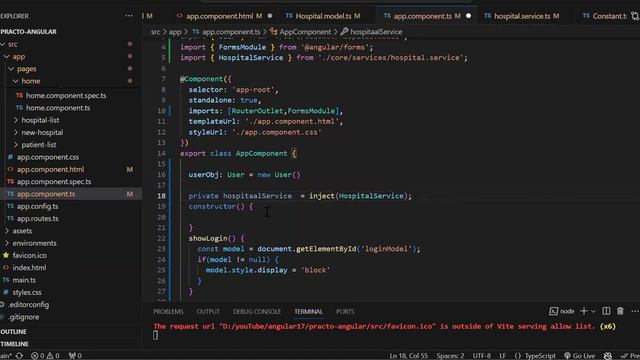Switch to the Hospital.model.ts tab
The image size is (640, 360).
coord(323,16)
